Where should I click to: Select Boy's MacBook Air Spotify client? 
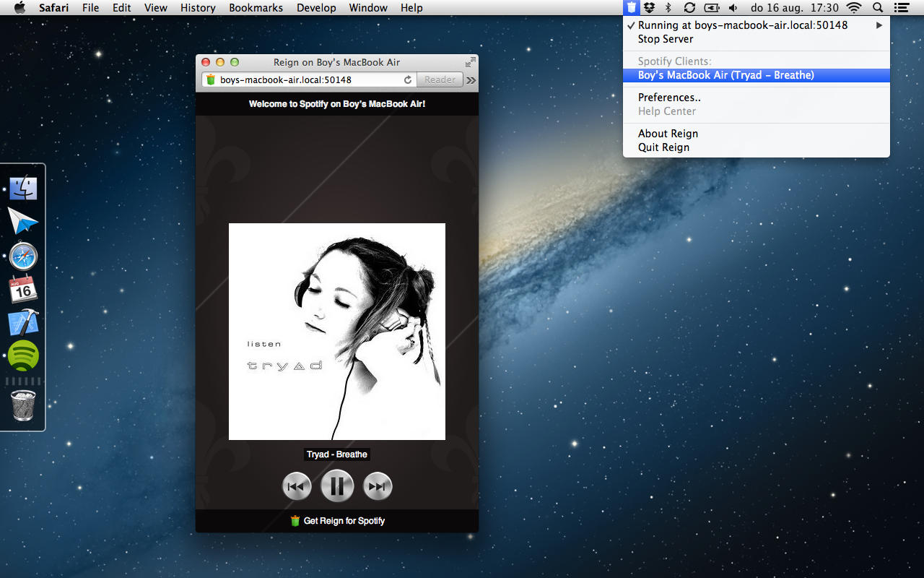point(725,75)
